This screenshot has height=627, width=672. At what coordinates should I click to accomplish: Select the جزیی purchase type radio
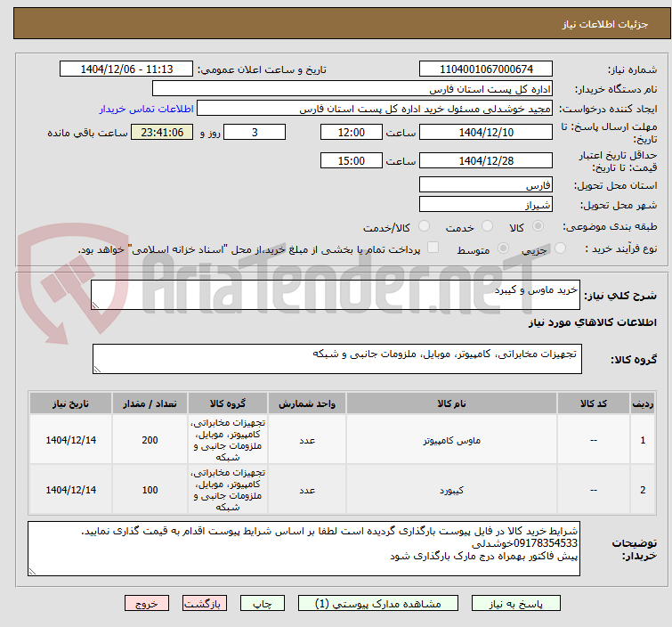[560, 248]
